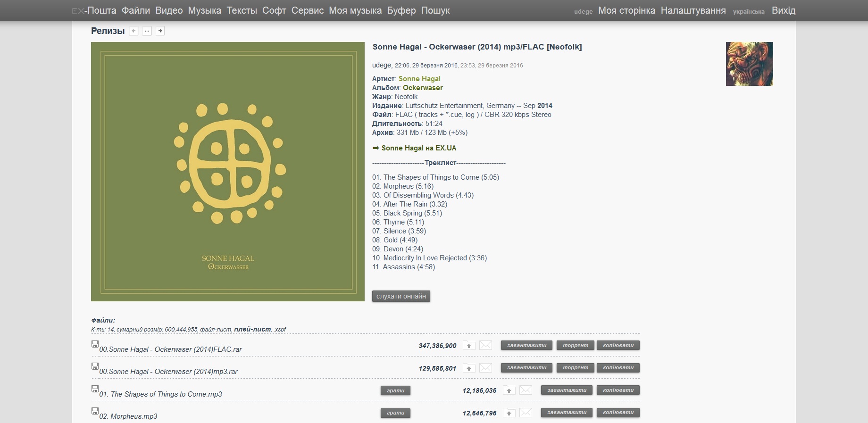
Task: Click the up arrow icon in the FLAC.rar row
Action: coord(469,346)
